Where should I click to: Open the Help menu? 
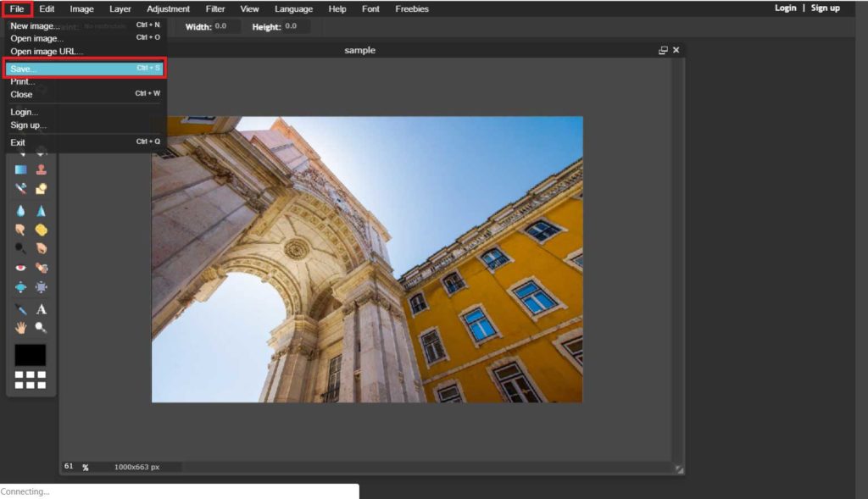337,8
